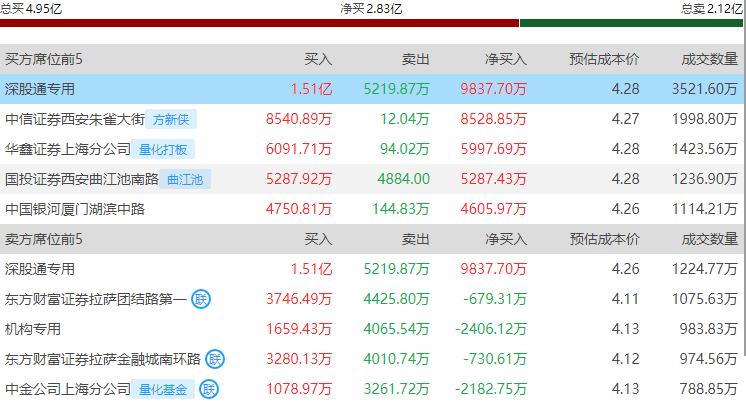Click the 联 icon beside 东方财富证券拉萨金融城南环路
This screenshot has height=402, width=746.
click(x=215, y=359)
